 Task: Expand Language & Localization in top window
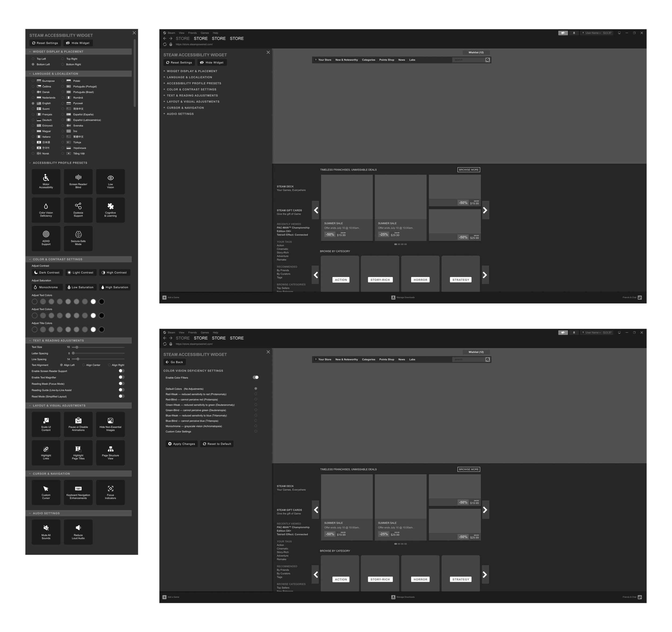pos(188,77)
